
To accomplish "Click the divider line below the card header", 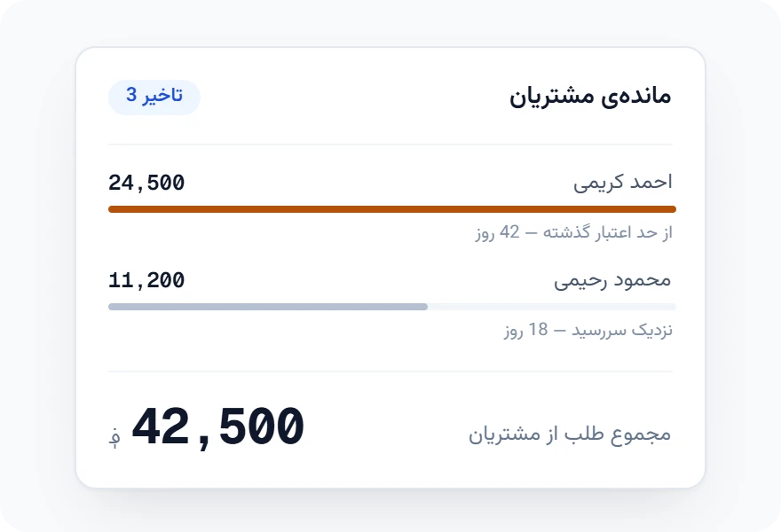I will tap(390, 145).
